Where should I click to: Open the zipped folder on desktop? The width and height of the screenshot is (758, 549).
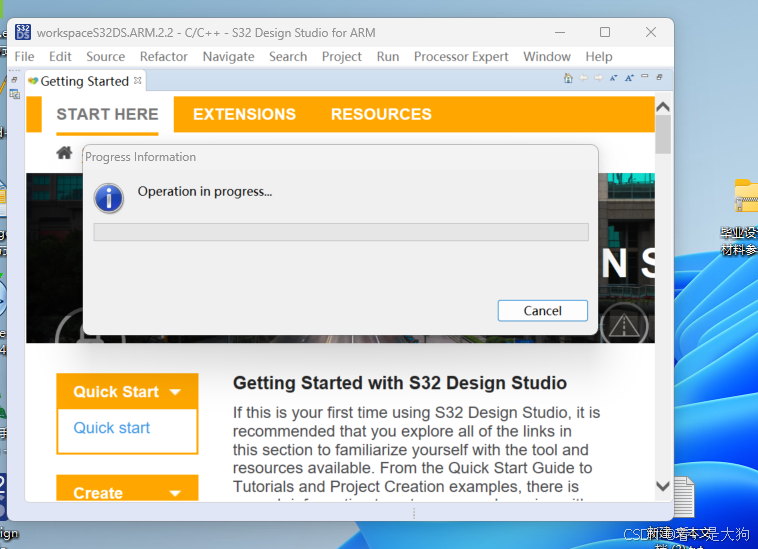point(746,195)
